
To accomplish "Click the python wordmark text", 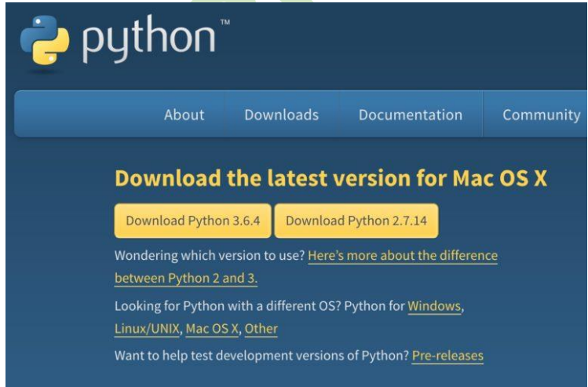I will (148, 38).
